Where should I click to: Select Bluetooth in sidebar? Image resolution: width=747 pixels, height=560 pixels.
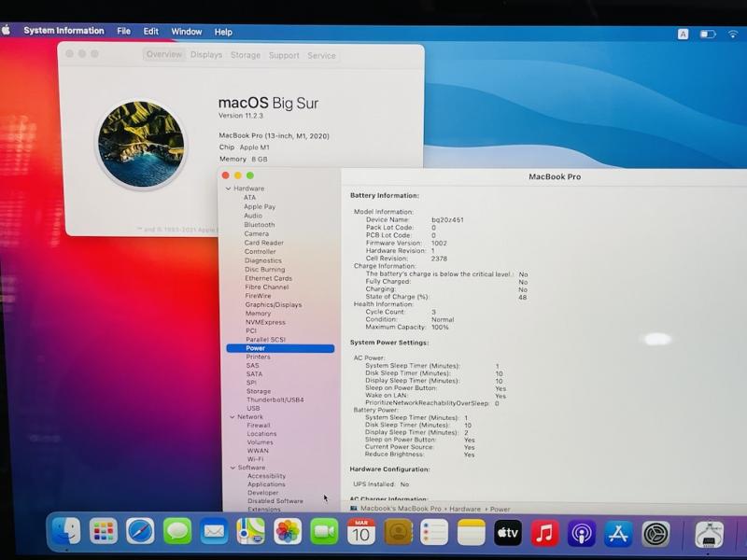[260, 225]
